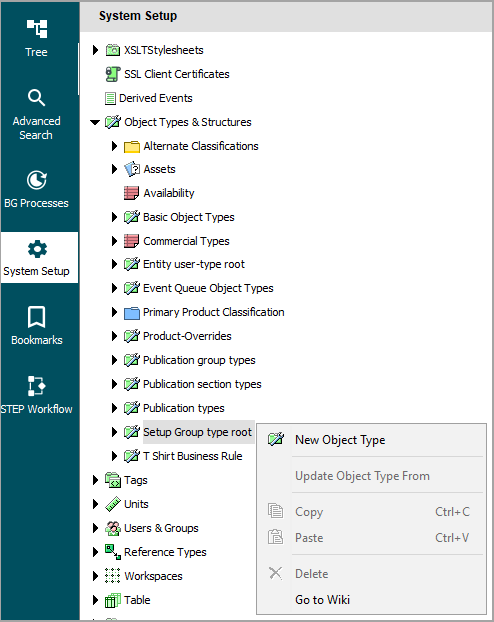Expand the XSLTStylesheets node

pos(95,50)
